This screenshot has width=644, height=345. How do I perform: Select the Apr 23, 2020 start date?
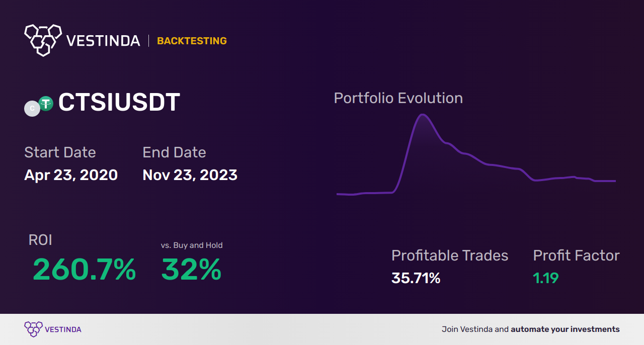click(71, 175)
